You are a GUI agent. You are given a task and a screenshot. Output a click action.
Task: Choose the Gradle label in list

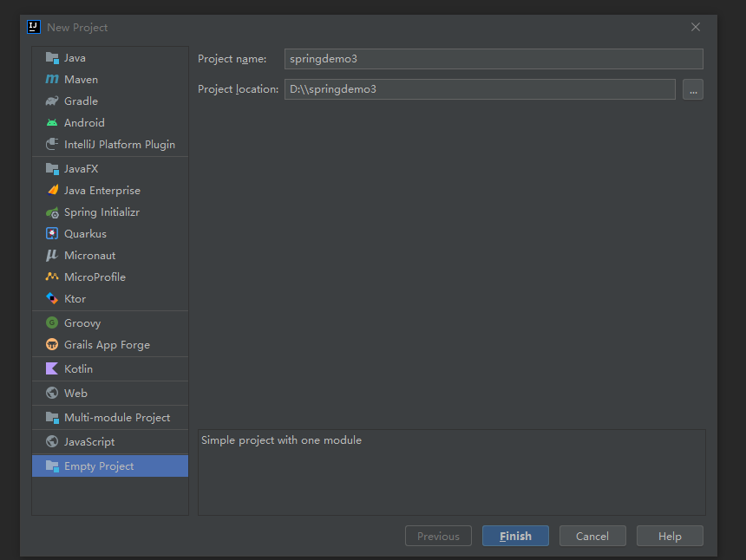(81, 101)
